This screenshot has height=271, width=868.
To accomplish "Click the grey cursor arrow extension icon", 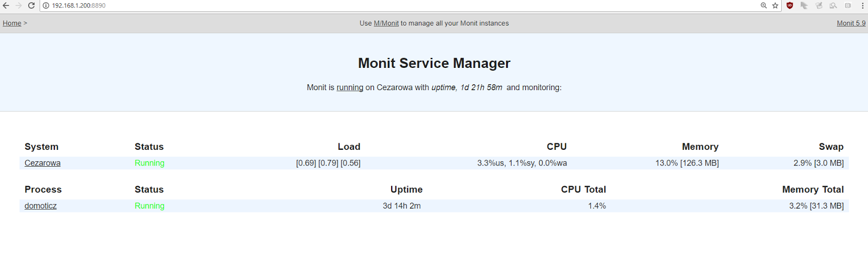I will coord(804,5).
